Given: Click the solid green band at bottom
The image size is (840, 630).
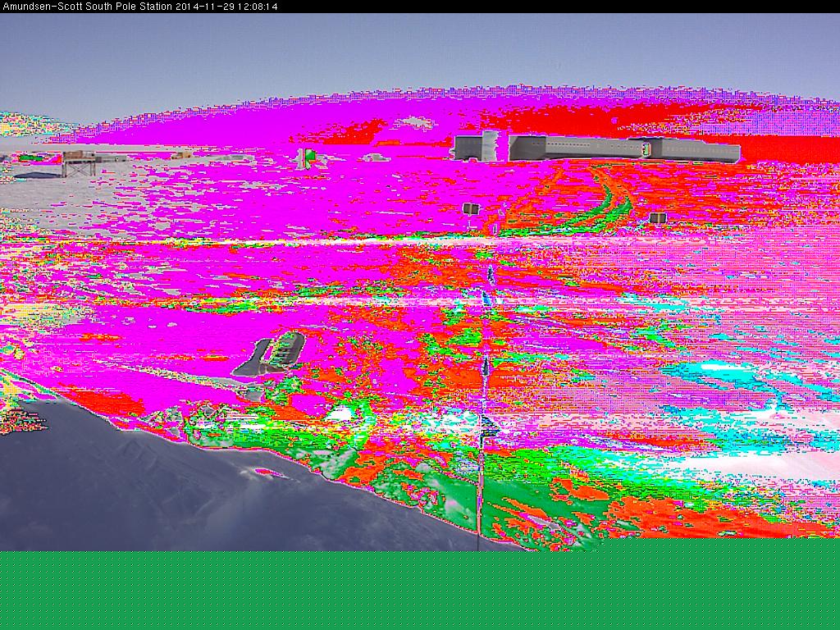Looking at the screenshot, I should (420, 591).
